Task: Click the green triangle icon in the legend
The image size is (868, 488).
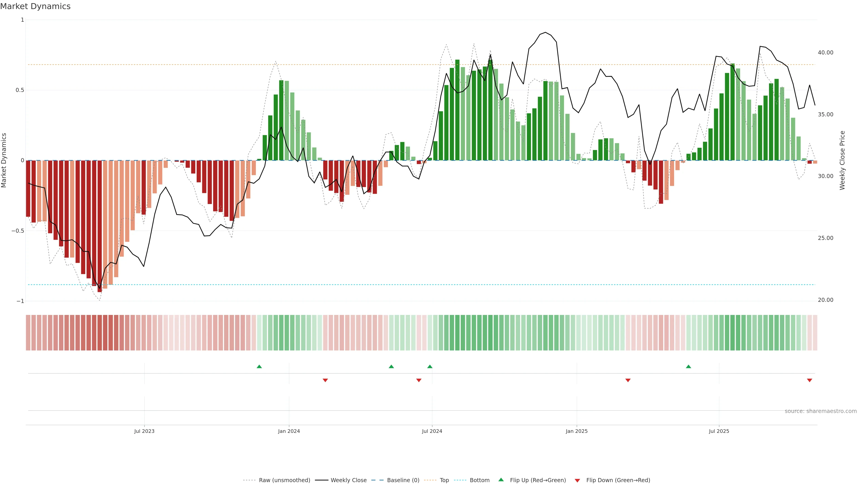Action: [501, 480]
